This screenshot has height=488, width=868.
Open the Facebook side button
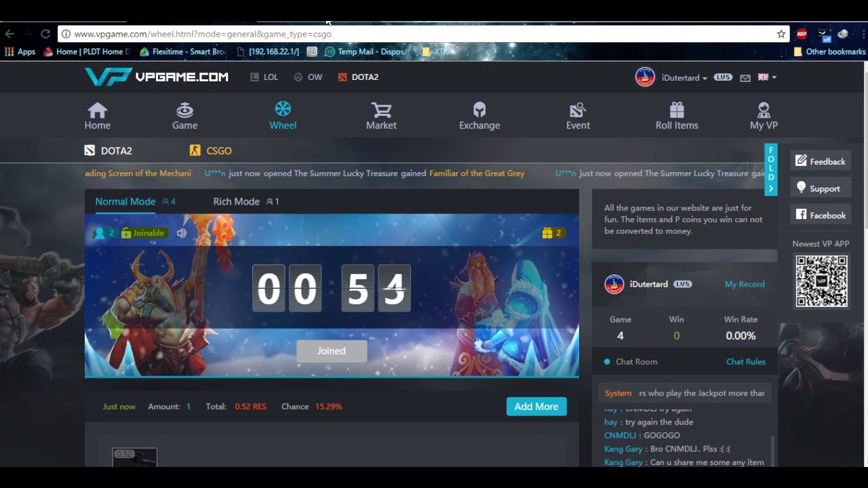click(x=821, y=215)
